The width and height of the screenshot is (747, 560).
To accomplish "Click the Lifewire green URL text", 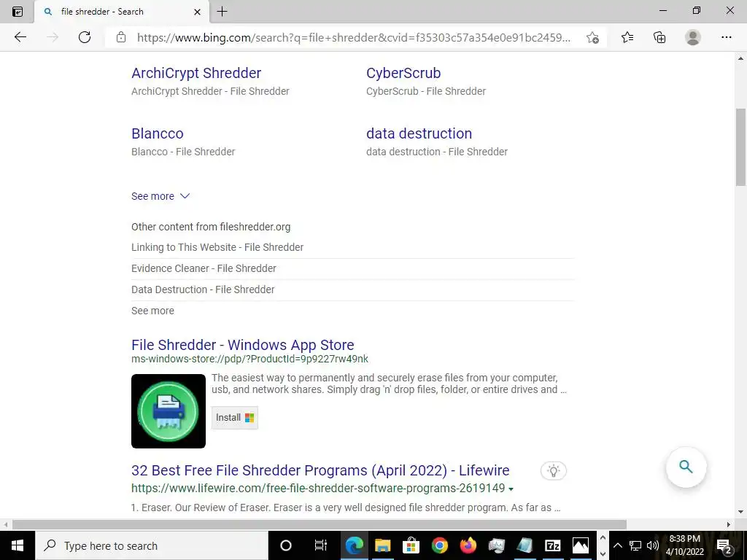I will (x=318, y=489).
